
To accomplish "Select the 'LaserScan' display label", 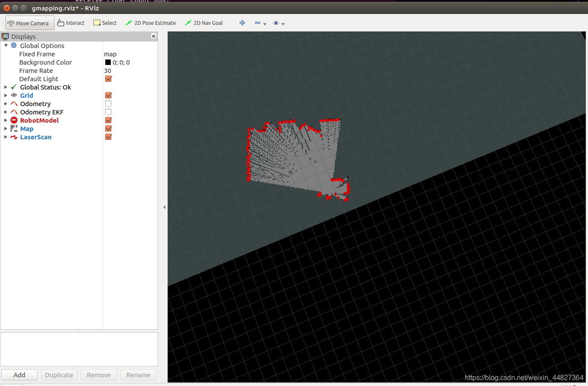I will [x=36, y=137].
